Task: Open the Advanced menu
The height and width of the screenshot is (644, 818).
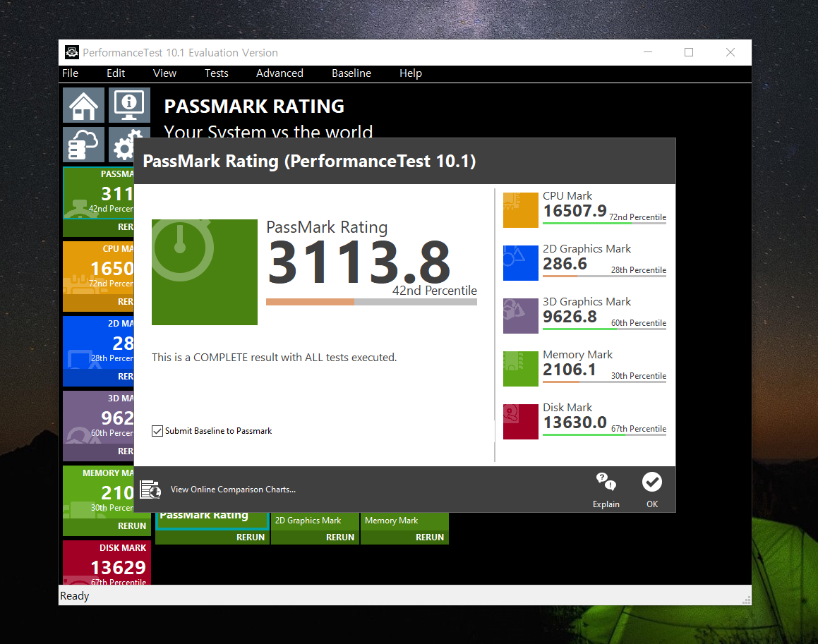Action: click(279, 73)
